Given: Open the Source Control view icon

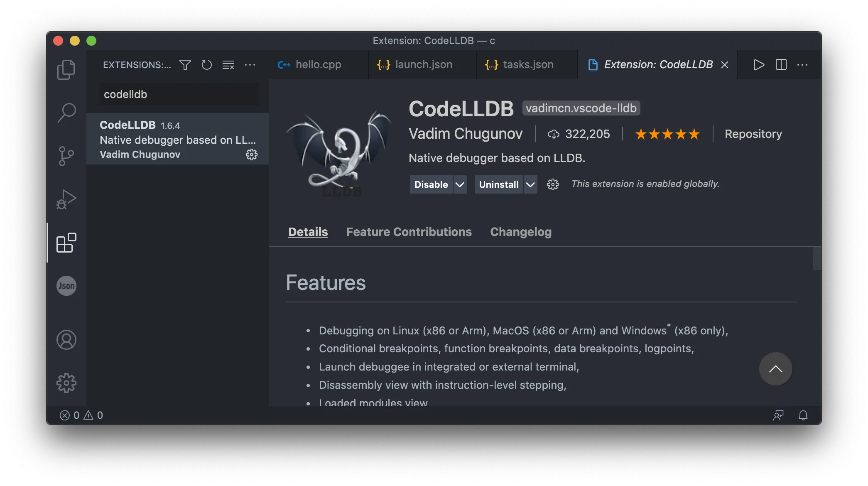Looking at the screenshot, I should (x=66, y=156).
